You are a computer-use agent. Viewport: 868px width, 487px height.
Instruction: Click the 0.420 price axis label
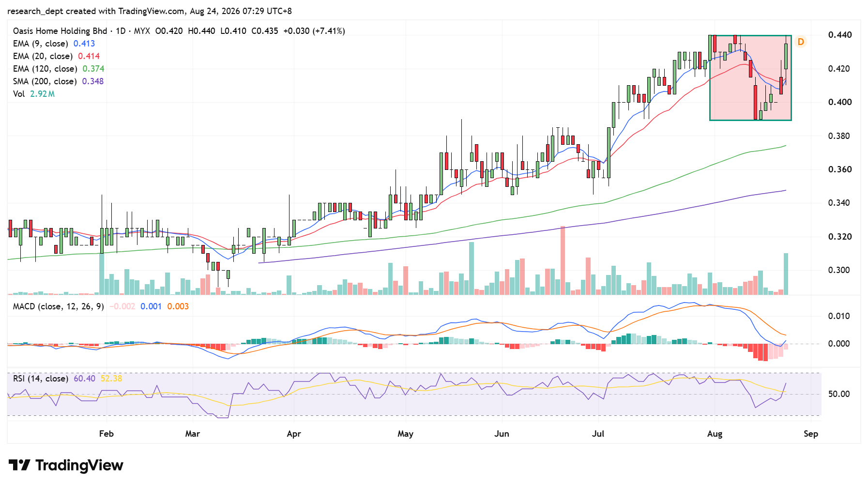tap(840, 69)
